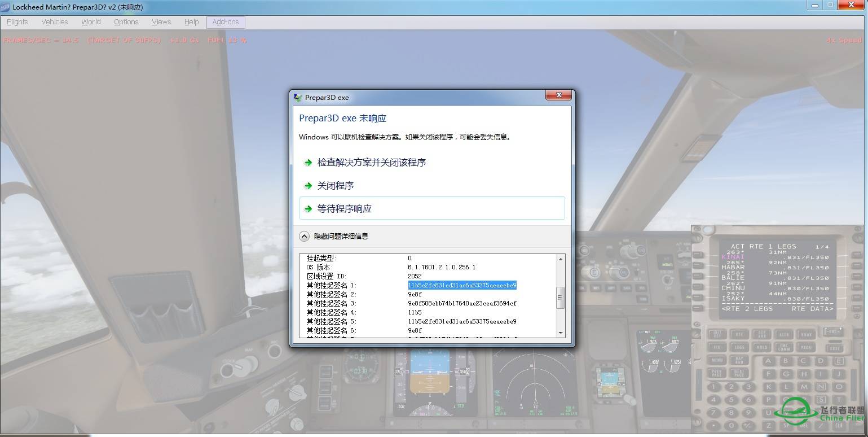Viewport: 868px width, 437px height.
Task: Open the Flights menu
Action: 17,22
